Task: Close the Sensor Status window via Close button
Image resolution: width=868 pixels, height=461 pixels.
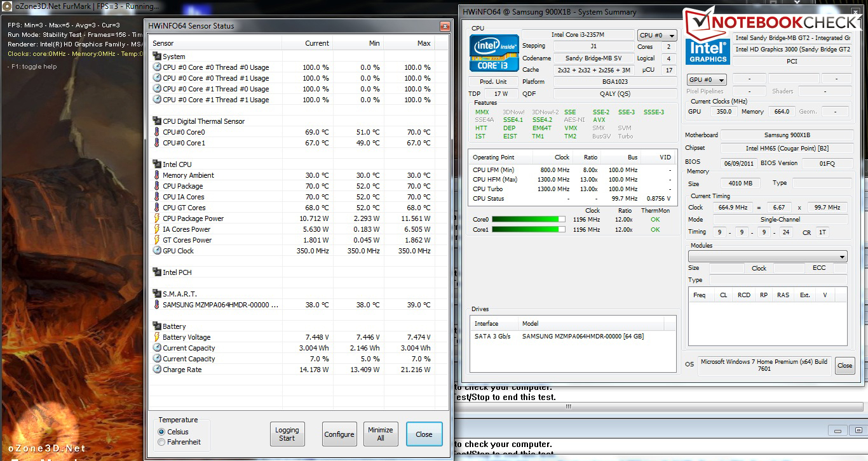Action: pyautogui.click(x=424, y=434)
